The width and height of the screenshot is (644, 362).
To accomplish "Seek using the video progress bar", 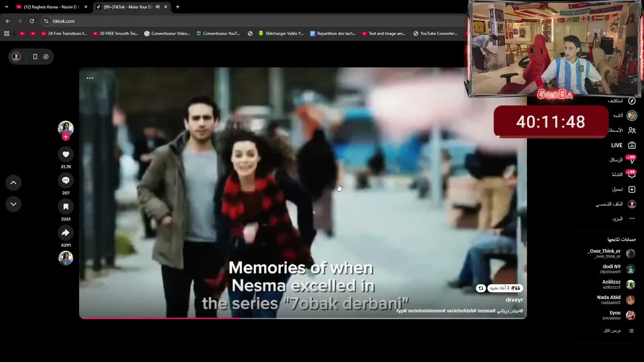I will [303, 318].
